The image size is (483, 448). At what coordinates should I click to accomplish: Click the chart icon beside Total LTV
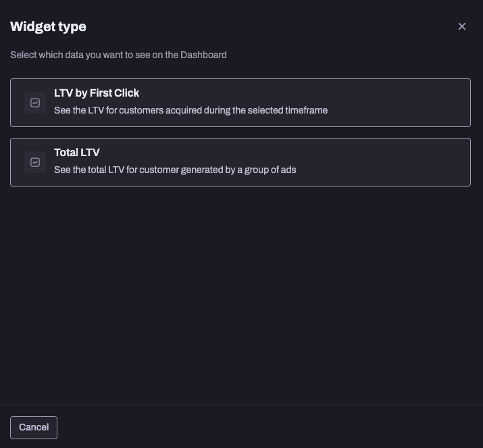point(35,162)
